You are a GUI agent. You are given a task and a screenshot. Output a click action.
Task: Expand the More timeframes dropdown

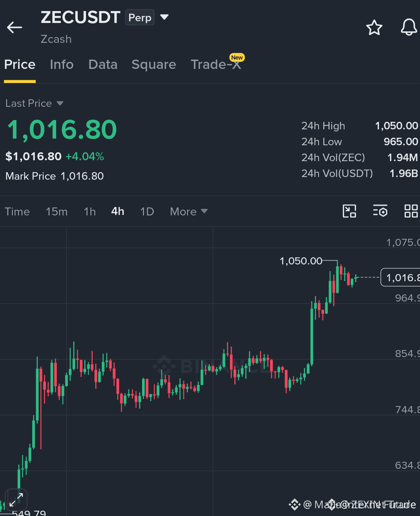click(x=189, y=211)
